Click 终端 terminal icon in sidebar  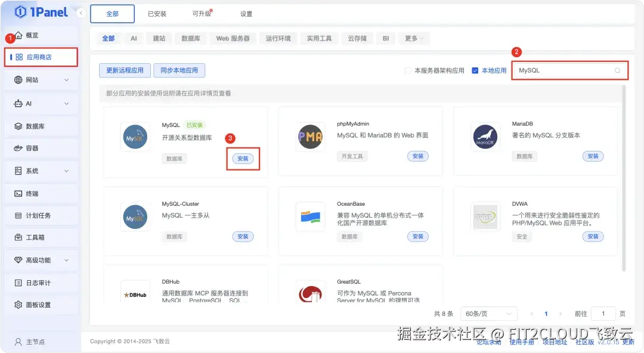pyautogui.click(x=18, y=194)
